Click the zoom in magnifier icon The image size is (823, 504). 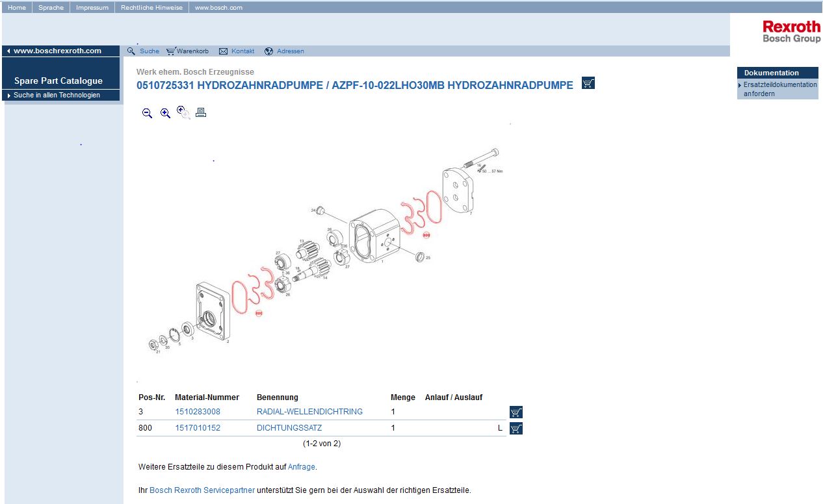[165, 113]
